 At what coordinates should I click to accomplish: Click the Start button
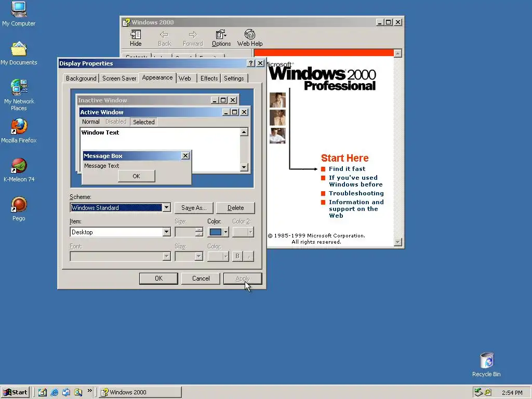(15, 392)
